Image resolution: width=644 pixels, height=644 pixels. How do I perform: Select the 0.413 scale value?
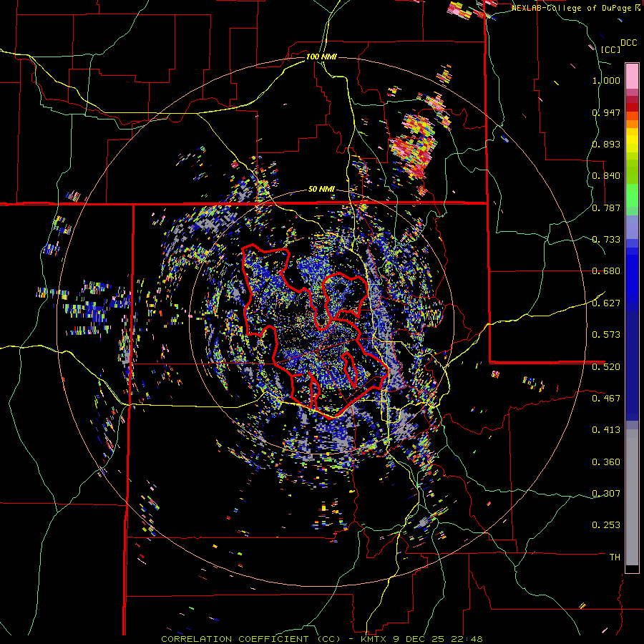pos(606,430)
